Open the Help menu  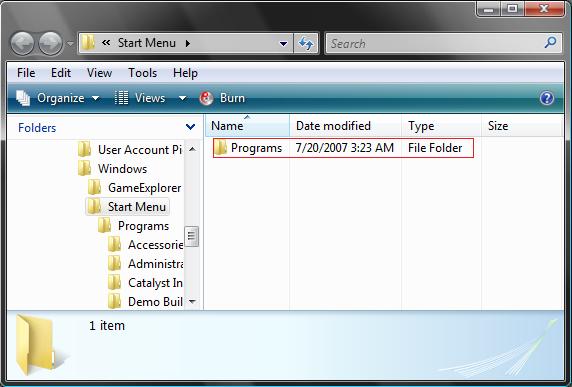[185, 73]
